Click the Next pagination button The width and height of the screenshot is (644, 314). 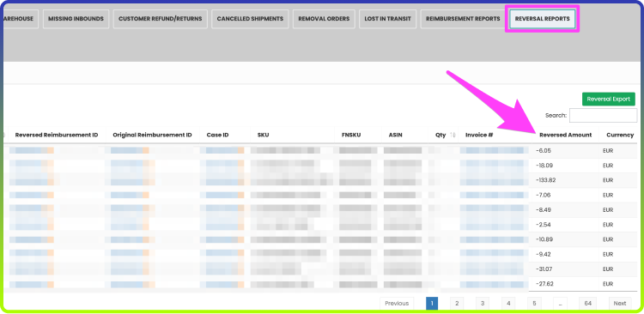[620, 304]
